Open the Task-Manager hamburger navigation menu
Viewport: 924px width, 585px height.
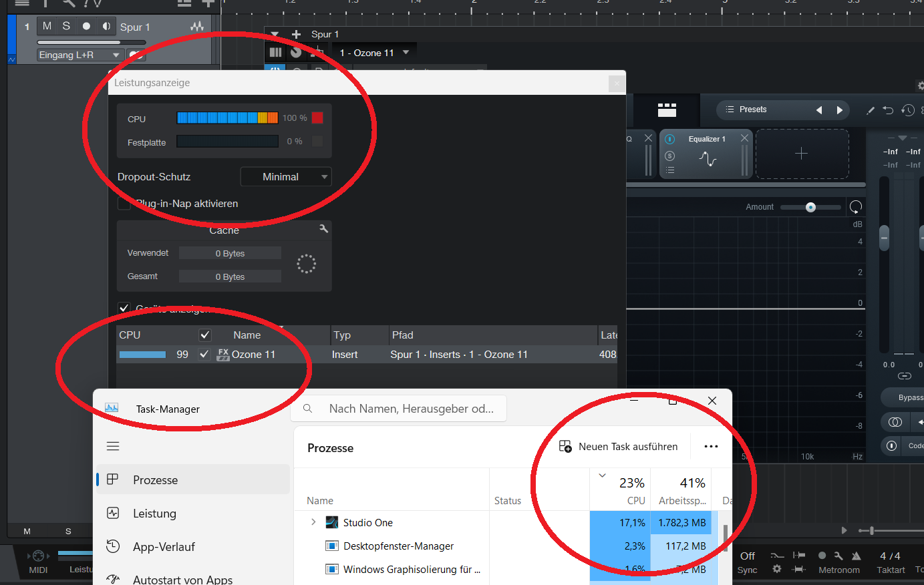113,446
